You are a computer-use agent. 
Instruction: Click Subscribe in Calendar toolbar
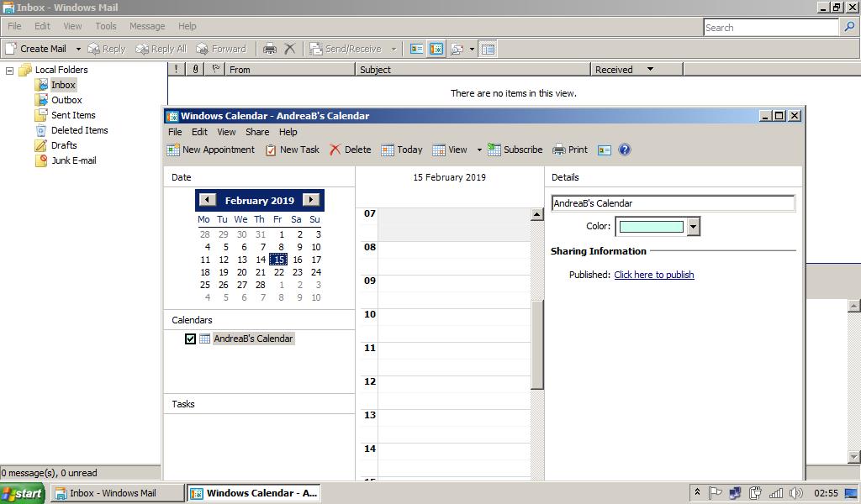[515, 150]
